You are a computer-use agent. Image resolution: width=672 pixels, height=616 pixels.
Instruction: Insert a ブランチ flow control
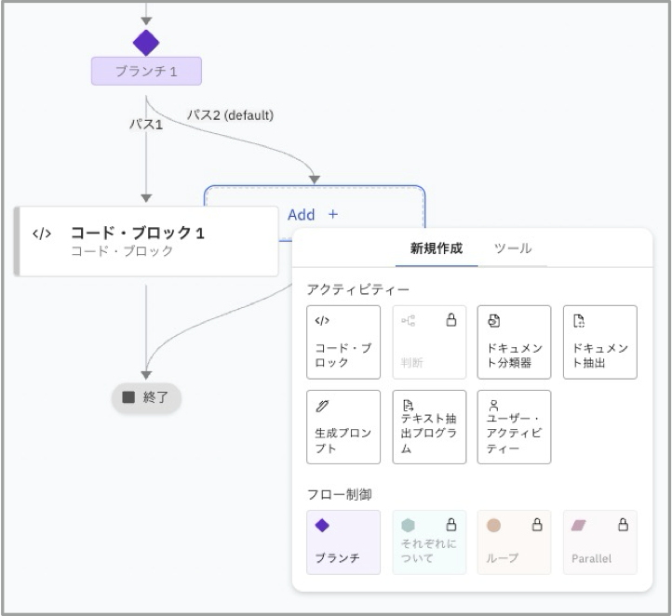(x=343, y=542)
